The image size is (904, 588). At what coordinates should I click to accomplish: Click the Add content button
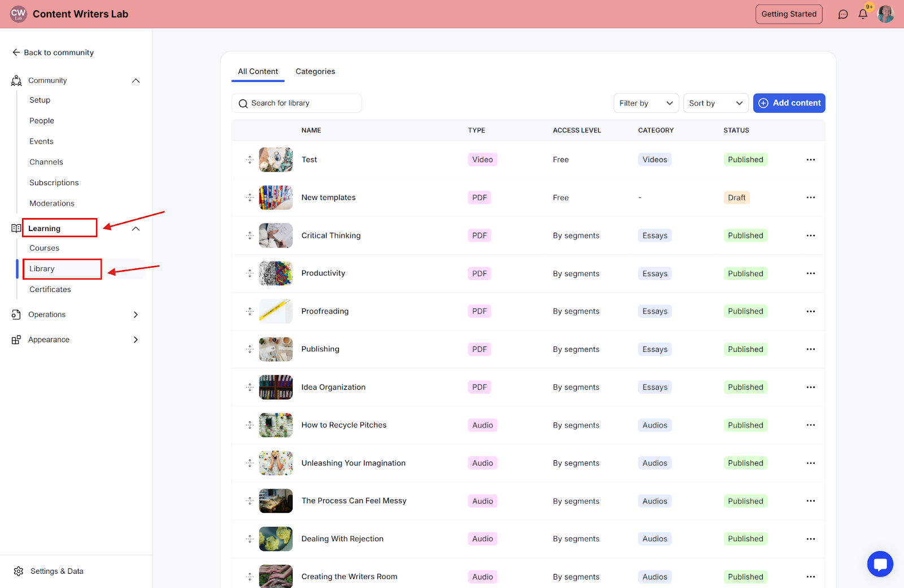click(789, 103)
